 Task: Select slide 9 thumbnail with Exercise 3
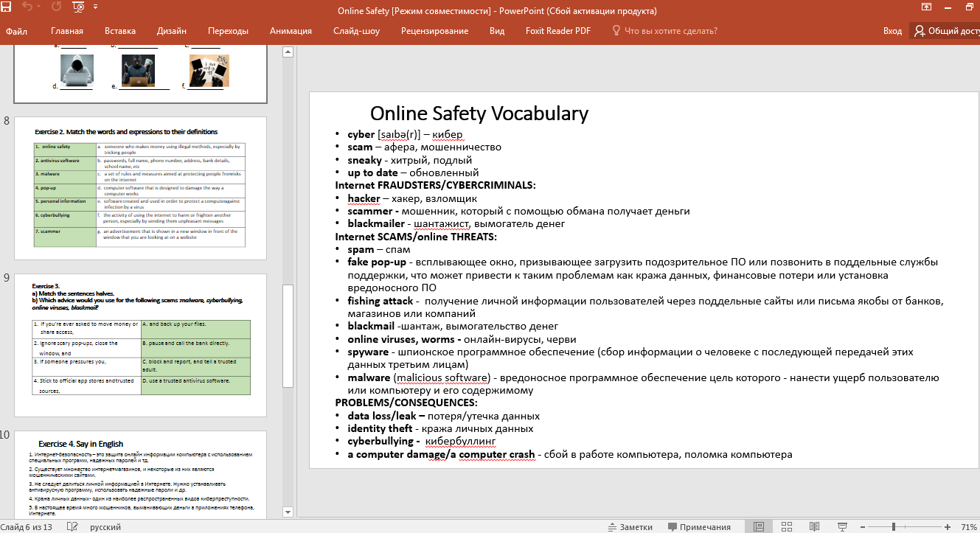[141, 345]
